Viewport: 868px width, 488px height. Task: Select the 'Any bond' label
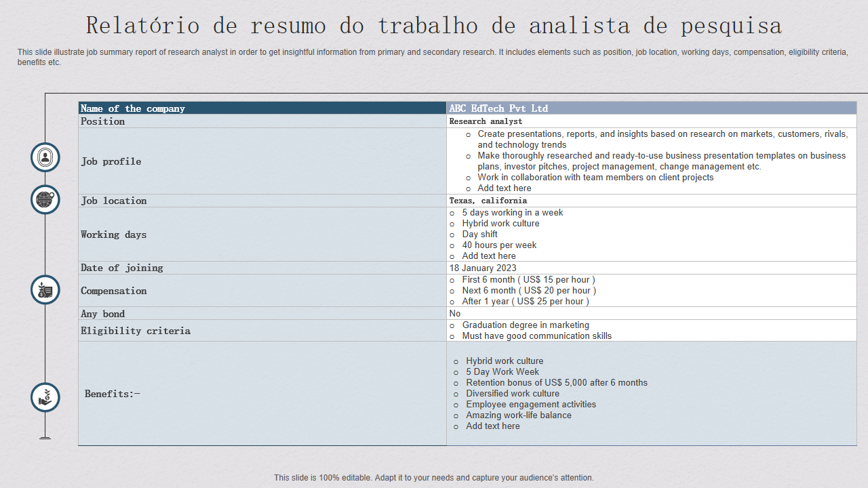tap(103, 314)
